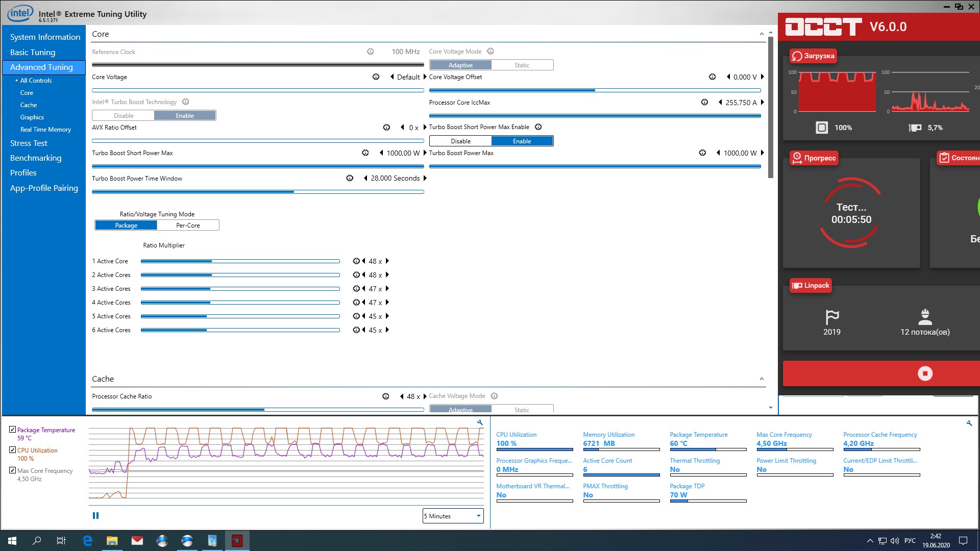Click the info icon beside Core Voltage

pyautogui.click(x=376, y=77)
